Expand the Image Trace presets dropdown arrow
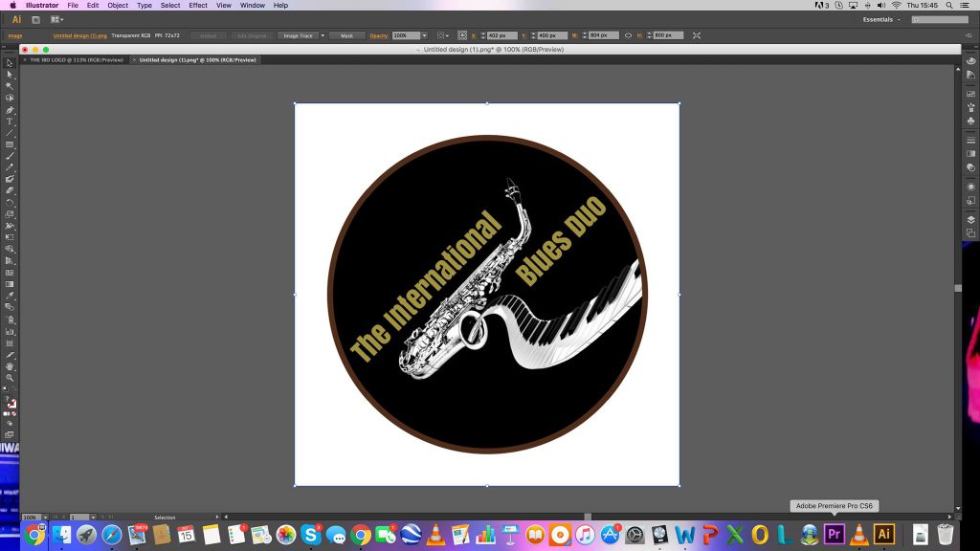The width and height of the screenshot is (980, 551). [323, 35]
